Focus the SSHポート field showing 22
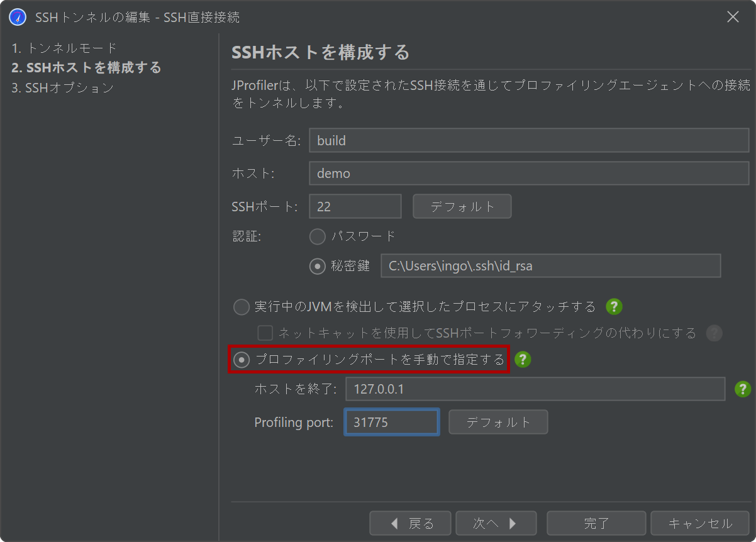This screenshot has width=756, height=542. [x=355, y=206]
